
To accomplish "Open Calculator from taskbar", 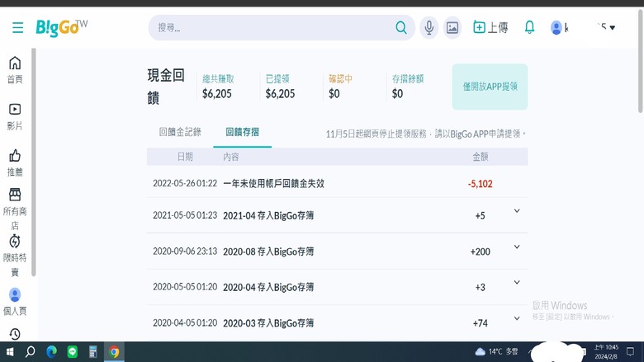I will 93,352.
